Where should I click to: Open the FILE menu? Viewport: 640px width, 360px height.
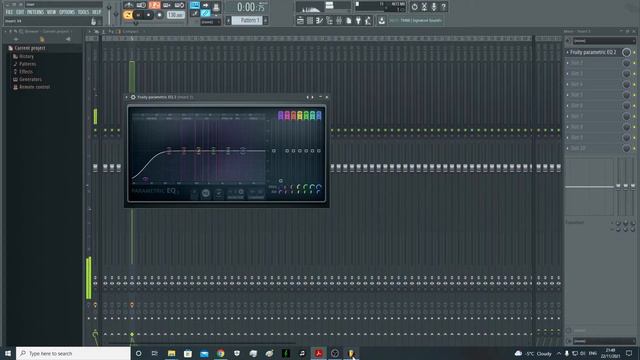tap(9, 12)
